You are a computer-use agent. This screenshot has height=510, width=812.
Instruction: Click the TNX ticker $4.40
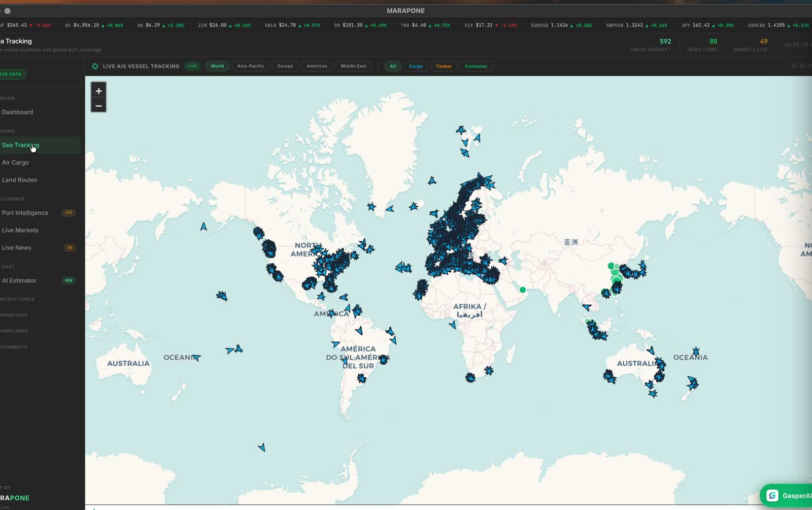[425, 25]
